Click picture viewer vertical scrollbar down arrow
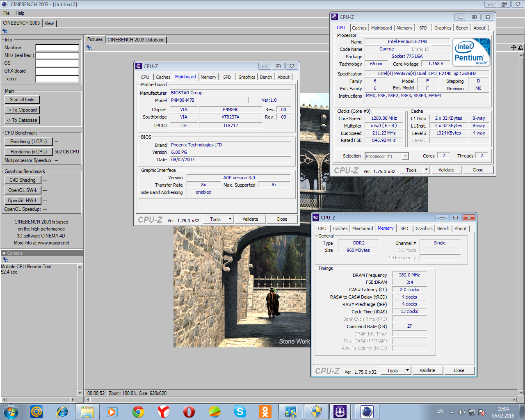This screenshot has width=525, height=420. point(521,393)
